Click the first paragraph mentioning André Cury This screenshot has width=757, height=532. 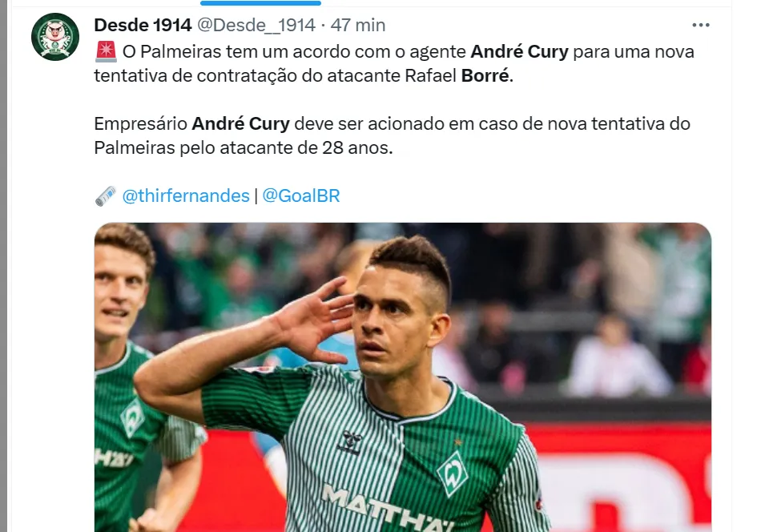(x=394, y=64)
